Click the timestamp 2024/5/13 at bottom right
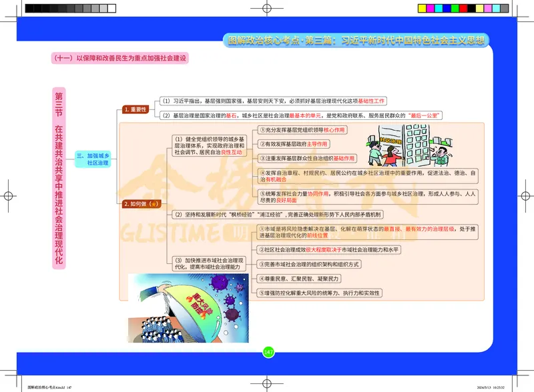 [493, 385]
